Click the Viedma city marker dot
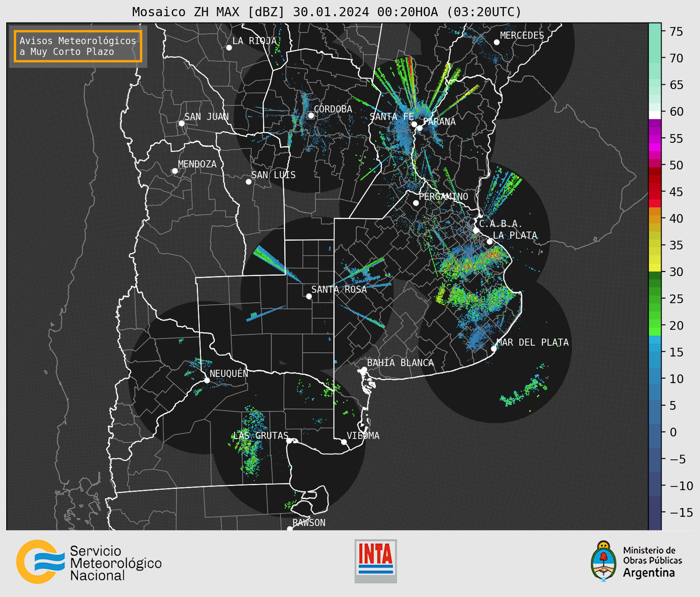The image size is (700, 597). point(344,442)
